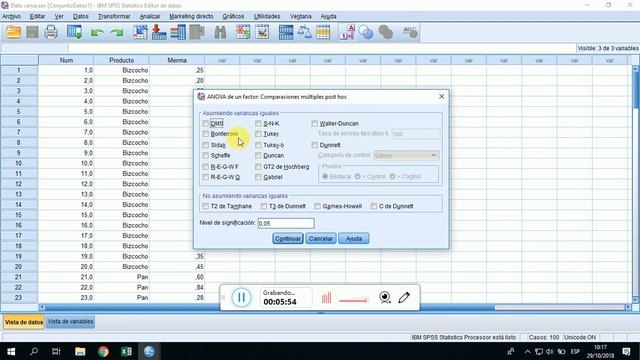This screenshot has height=360, width=640.
Task: Click the insert cases icon
Action: tap(243, 32)
